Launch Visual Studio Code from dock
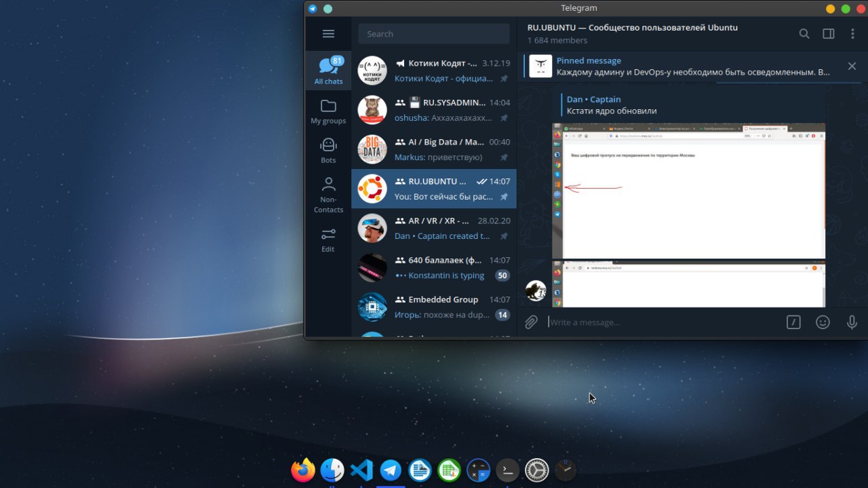This screenshot has width=868, height=488. 361,470
